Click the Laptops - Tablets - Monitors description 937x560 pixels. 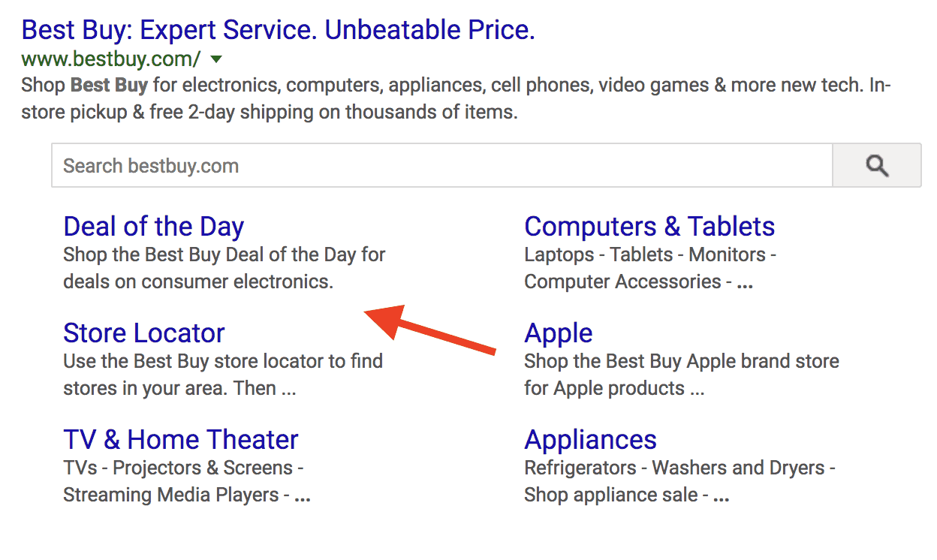(x=650, y=254)
